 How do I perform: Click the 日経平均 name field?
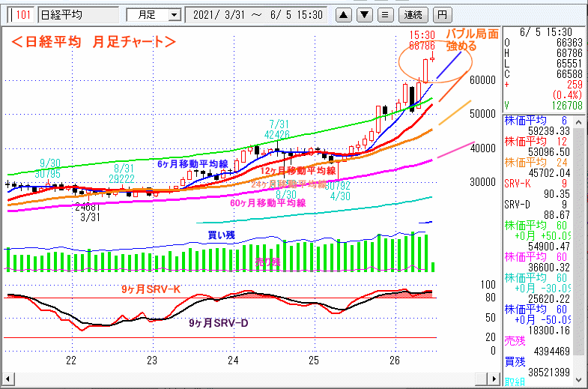pos(78,15)
